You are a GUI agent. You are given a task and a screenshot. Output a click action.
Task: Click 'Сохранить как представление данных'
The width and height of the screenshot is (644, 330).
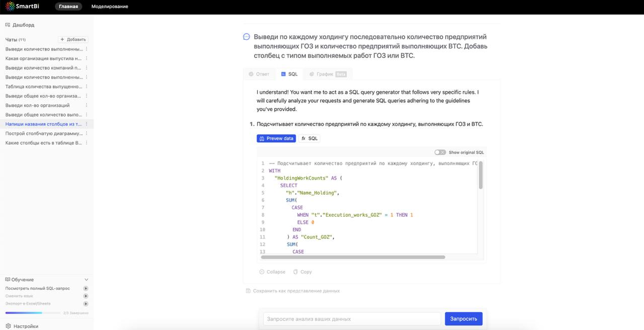click(x=292, y=291)
